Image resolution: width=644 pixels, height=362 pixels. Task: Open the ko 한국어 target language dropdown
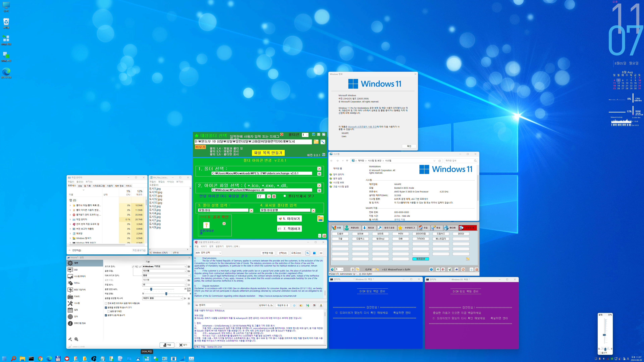click(208, 306)
